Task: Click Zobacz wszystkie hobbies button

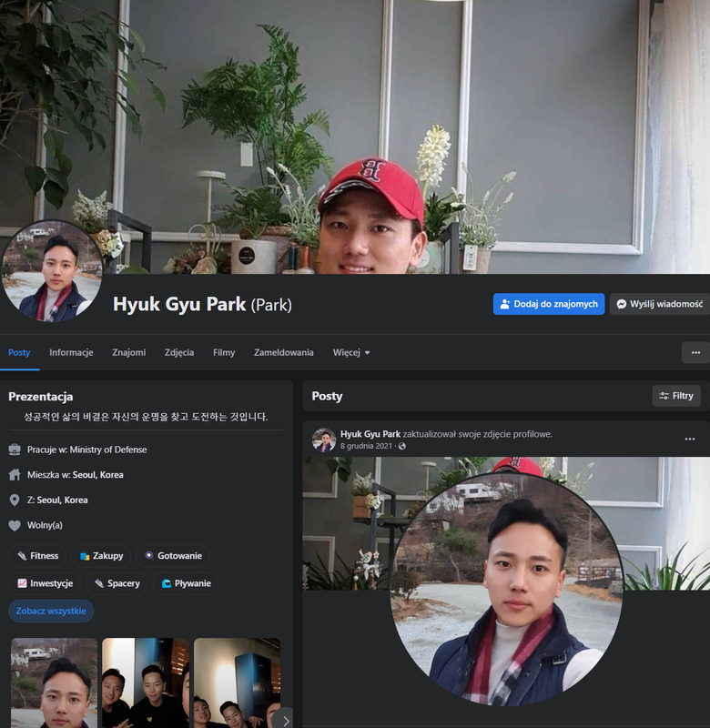Action: click(x=51, y=611)
